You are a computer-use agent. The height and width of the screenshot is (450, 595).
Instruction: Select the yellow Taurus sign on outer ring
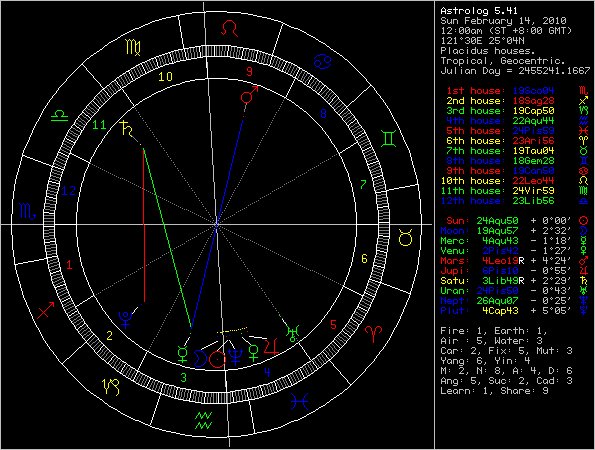point(406,238)
